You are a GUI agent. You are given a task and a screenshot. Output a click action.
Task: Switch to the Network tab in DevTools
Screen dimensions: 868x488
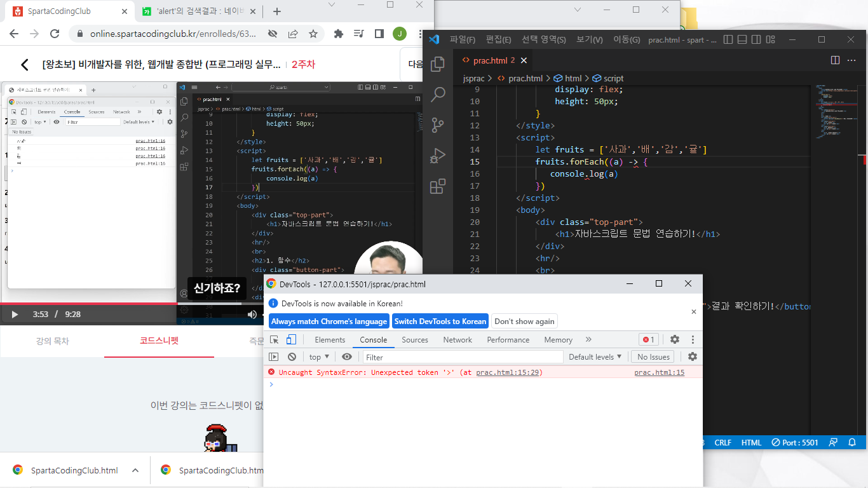coord(458,340)
